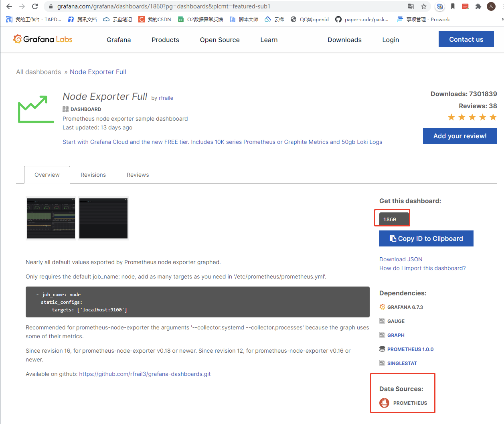Open the first dashboard screenshot thumbnail
The image size is (504, 424).
[51, 218]
